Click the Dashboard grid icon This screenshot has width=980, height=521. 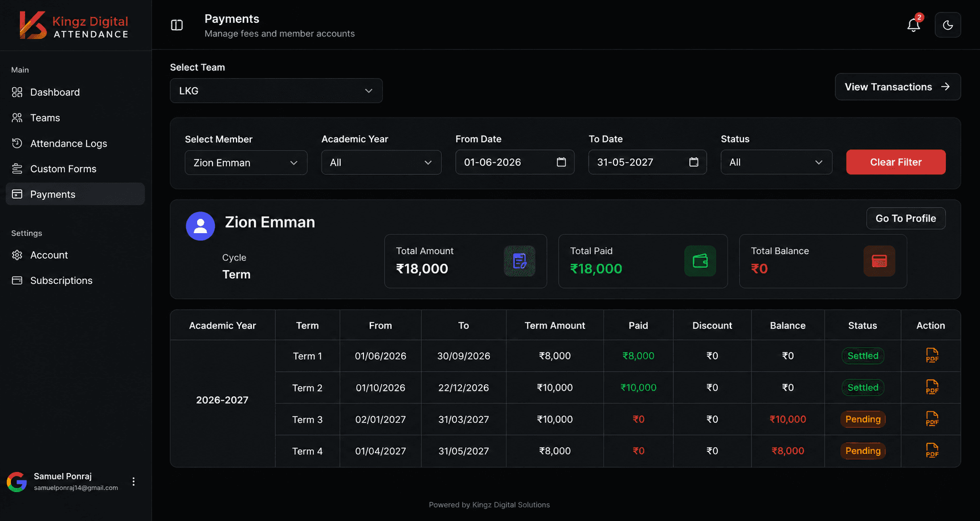pos(17,92)
